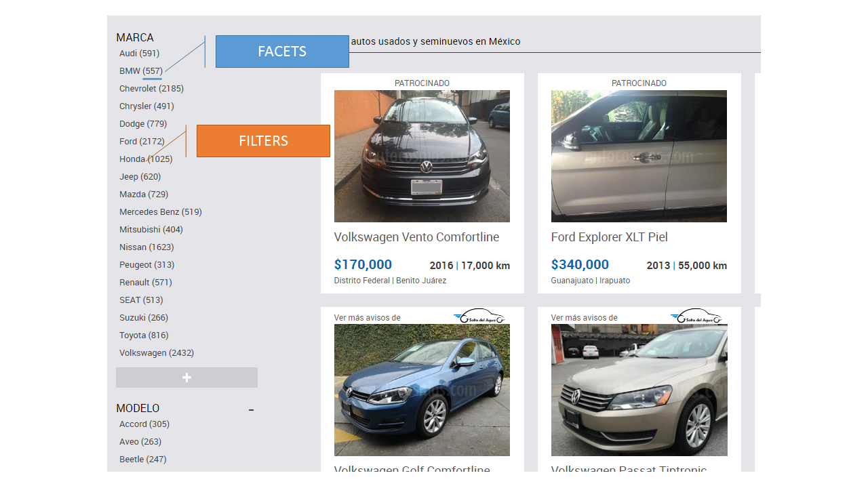Choose Suzuki (266) brand
This screenshot has width=868, height=488.
[144, 318]
